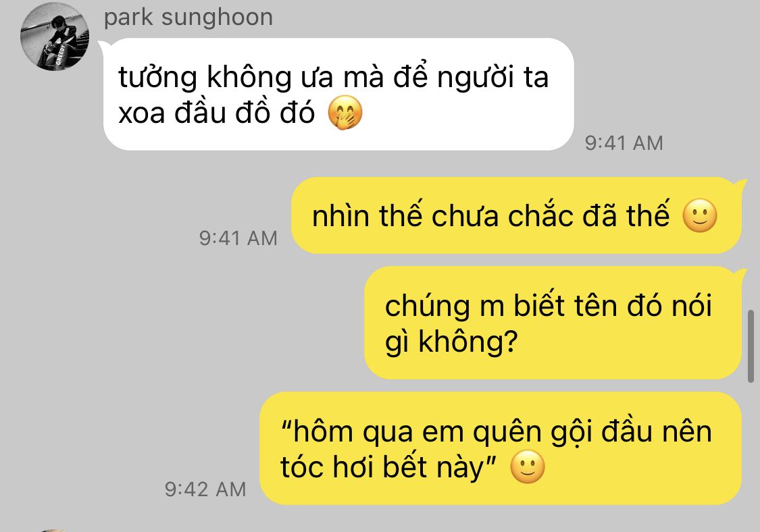Click the 9:42 AM timestamp

(x=205, y=489)
